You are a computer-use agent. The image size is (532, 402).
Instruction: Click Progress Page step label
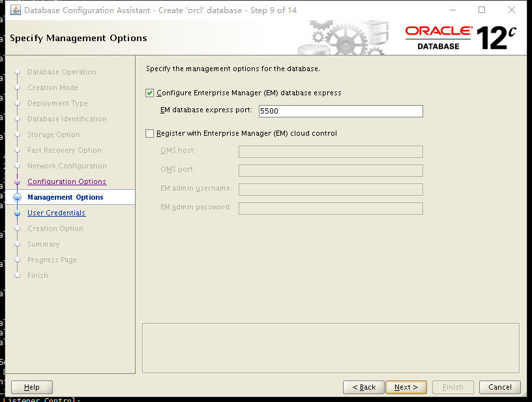(52, 260)
